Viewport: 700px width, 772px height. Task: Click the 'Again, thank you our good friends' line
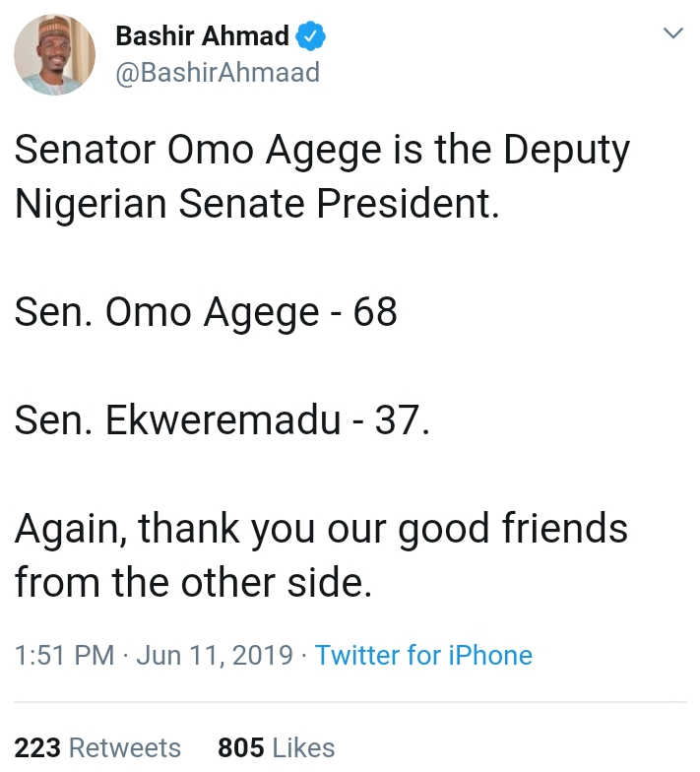click(x=321, y=529)
